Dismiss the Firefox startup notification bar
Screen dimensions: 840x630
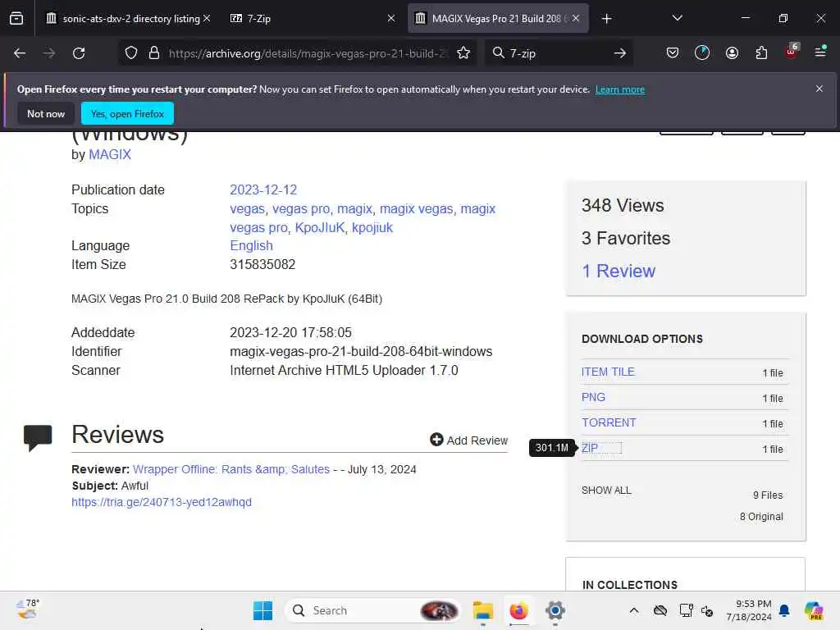(819, 89)
